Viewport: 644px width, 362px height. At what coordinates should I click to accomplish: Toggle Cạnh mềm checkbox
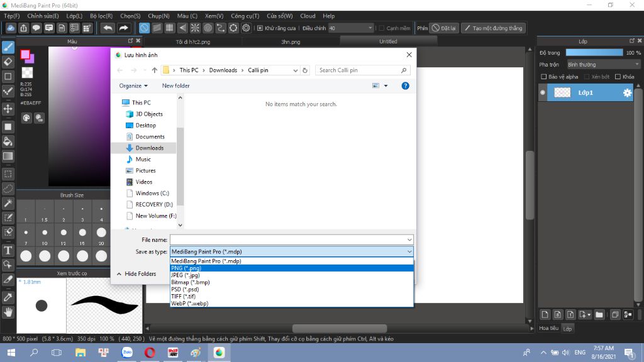click(382, 28)
